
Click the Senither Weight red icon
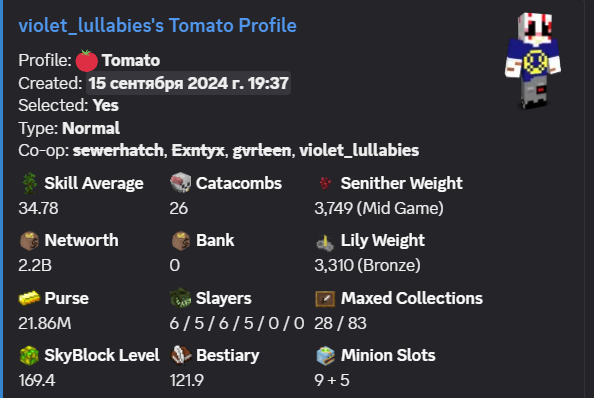tap(325, 183)
